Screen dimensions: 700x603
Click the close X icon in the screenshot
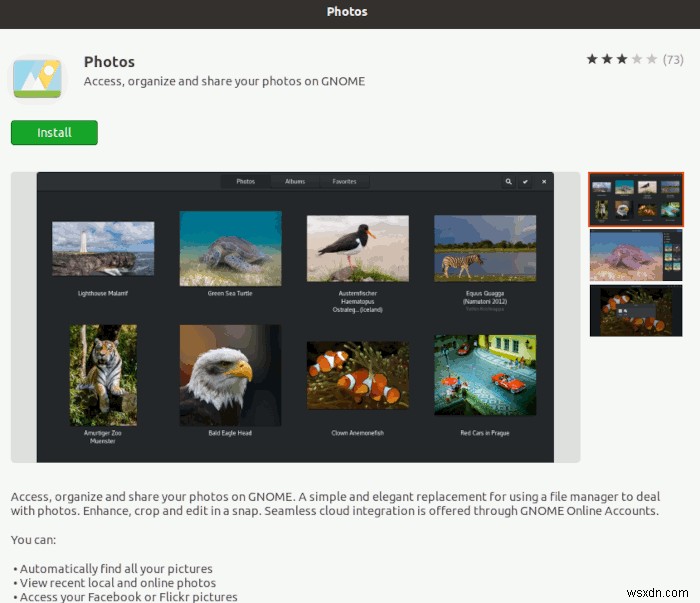pos(544,182)
